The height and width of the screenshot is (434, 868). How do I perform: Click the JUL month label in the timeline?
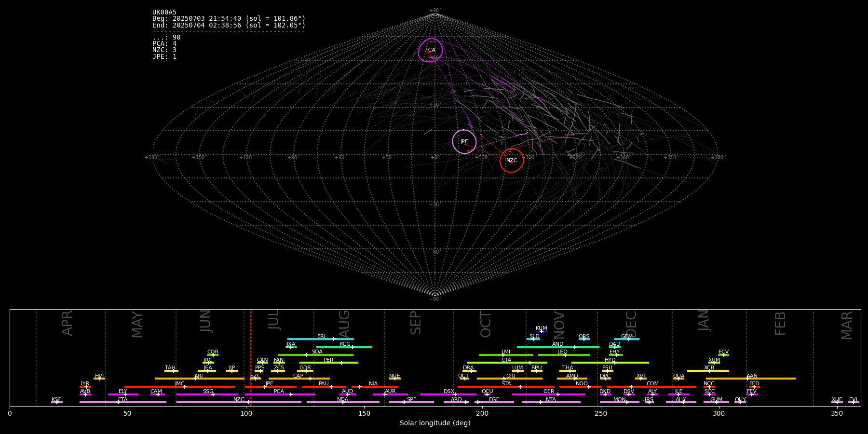pos(273,320)
